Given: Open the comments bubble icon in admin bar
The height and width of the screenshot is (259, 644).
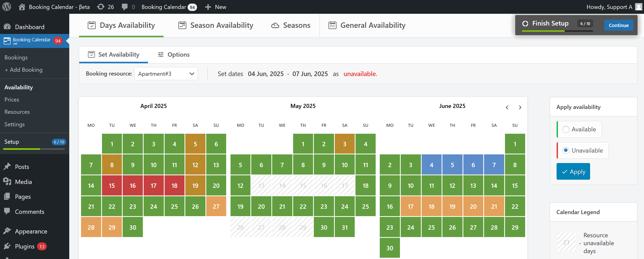Looking at the screenshot, I should [124, 7].
